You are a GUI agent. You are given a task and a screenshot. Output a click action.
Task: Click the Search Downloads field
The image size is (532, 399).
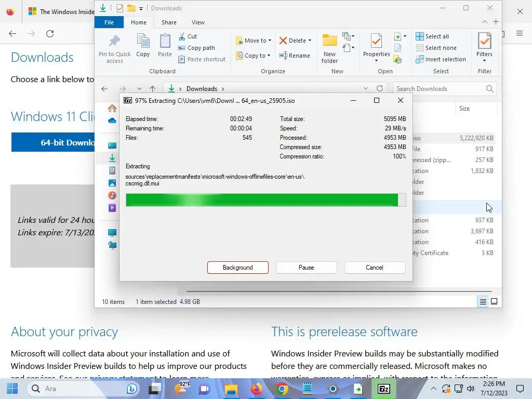coord(444,88)
